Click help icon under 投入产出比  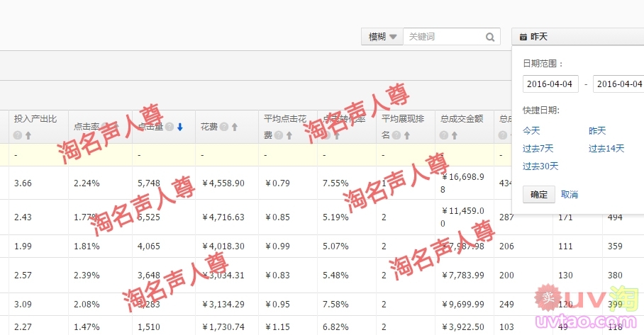click(x=18, y=136)
